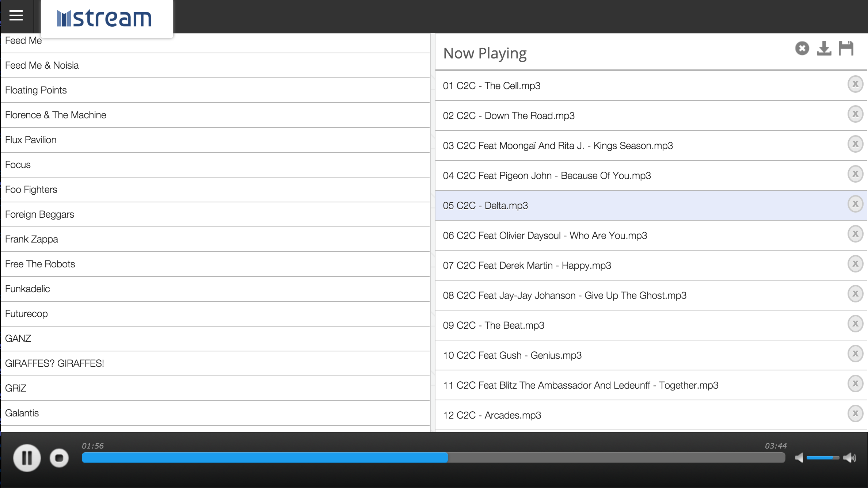Open the Foo Fighters folder

pyautogui.click(x=31, y=190)
